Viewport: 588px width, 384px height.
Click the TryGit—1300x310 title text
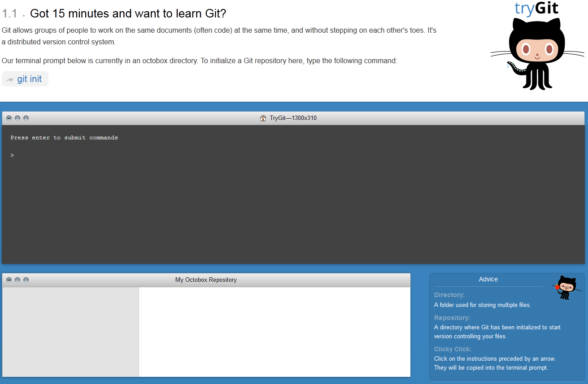293,118
